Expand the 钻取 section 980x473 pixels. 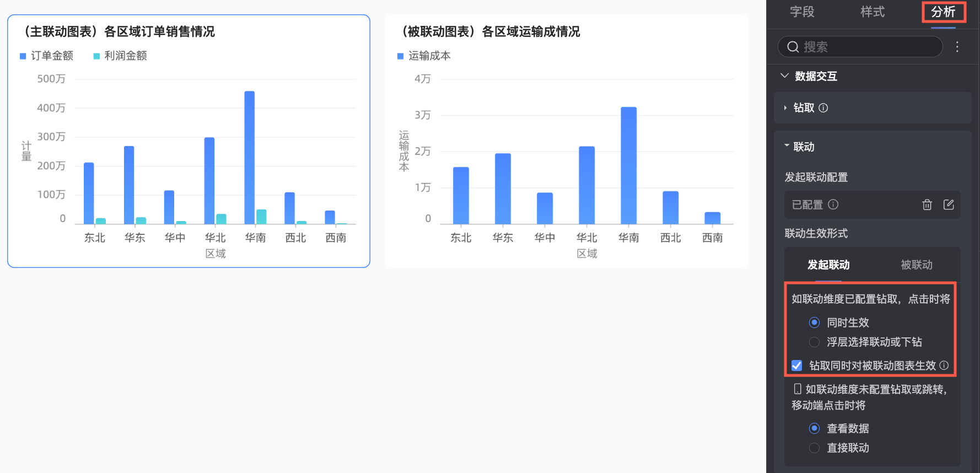(x=785, y=108)
